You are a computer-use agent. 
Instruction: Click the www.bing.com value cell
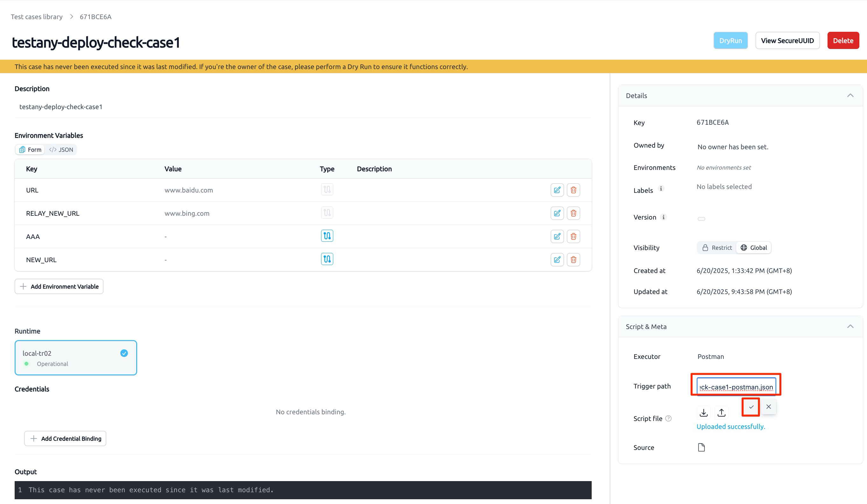click(x=187, y=213)
